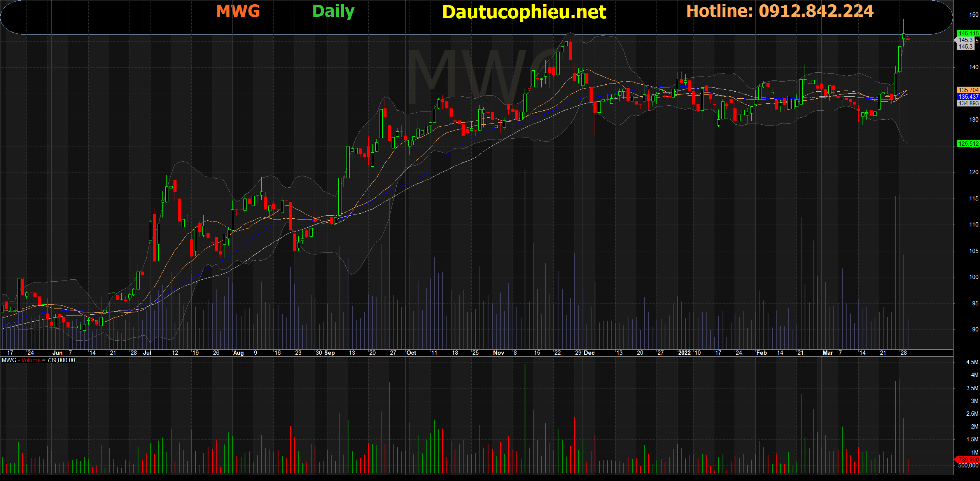
Task: Select the blue 135.437 price tag
Action: point(968,96)
